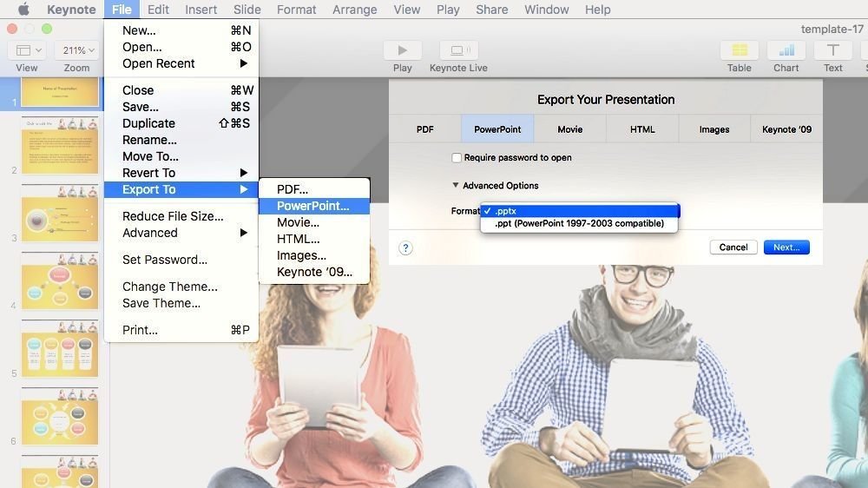Screen dimensions: 868x488
Task: Open the Window menu
Action: 547,10
